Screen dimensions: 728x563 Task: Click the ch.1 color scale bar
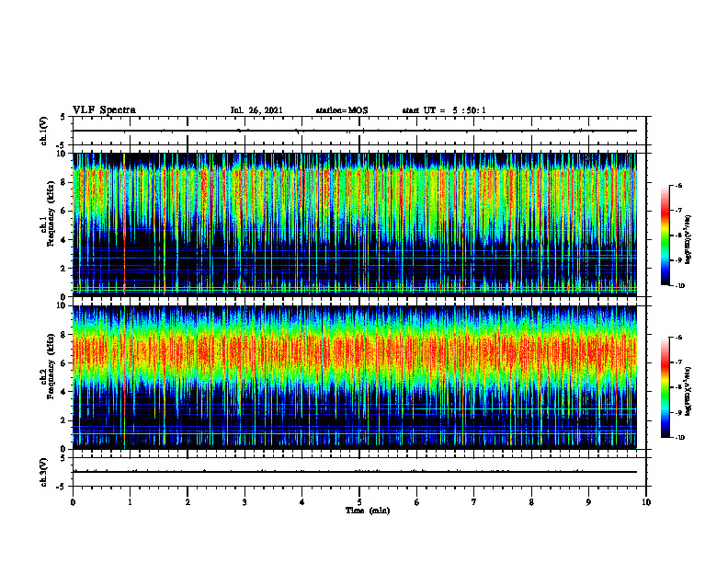(x=665, y=236)
